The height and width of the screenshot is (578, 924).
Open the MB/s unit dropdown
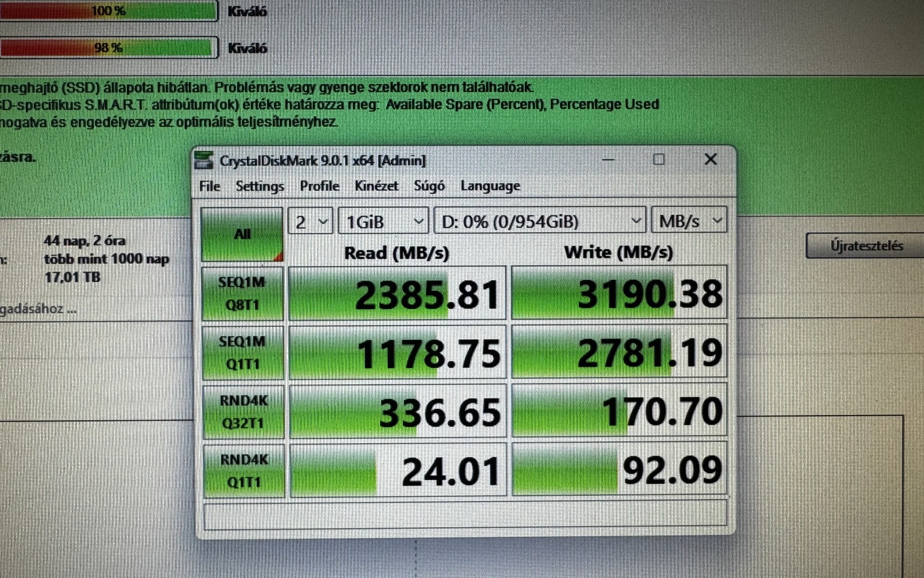(689, 220)
